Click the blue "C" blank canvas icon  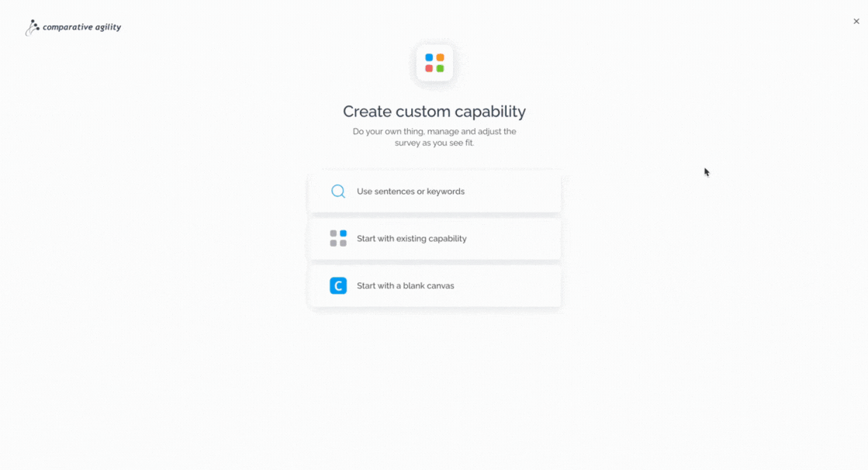pyautogui.click(x=338, y=285)
